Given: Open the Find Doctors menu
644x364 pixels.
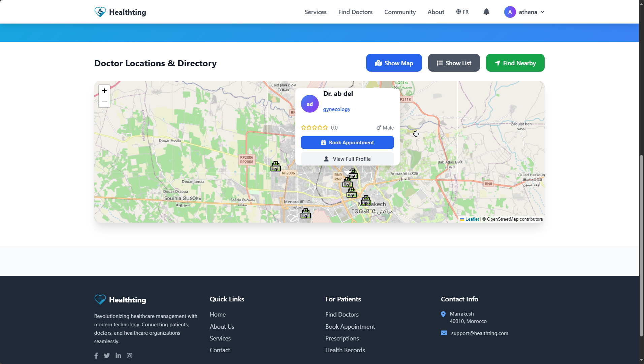Looking at the screenshot, I should [x=355, y=12].
